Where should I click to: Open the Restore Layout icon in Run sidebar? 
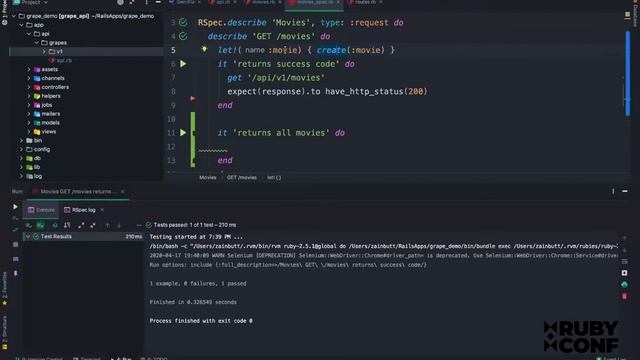pyautogui.click(x=16, y=259)
